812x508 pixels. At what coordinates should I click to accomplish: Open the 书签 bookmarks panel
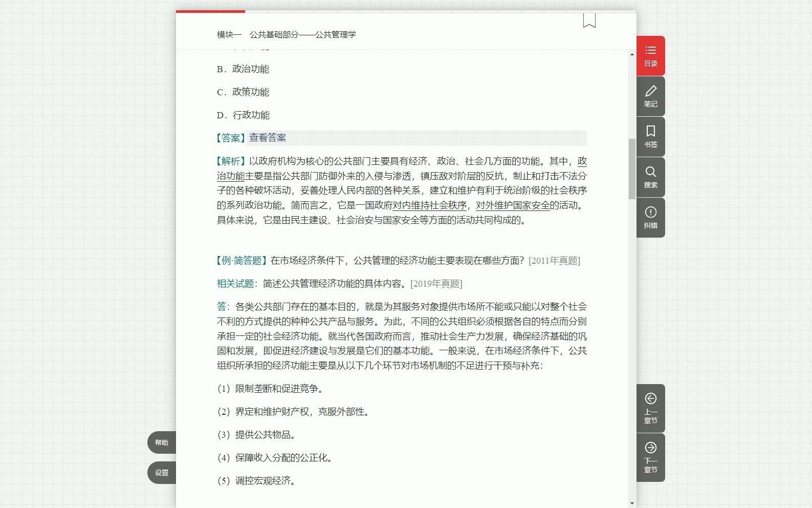pos(650,137)
